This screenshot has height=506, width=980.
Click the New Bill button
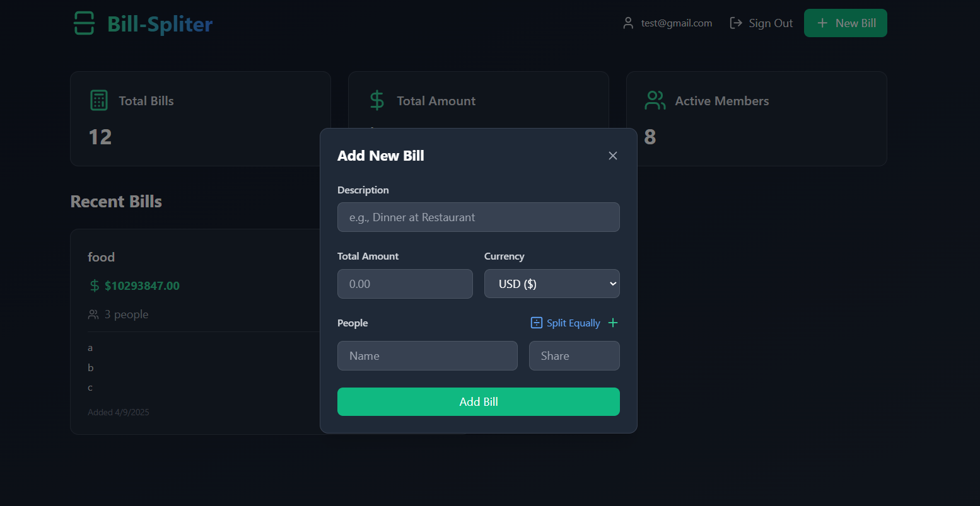(845, 22)
